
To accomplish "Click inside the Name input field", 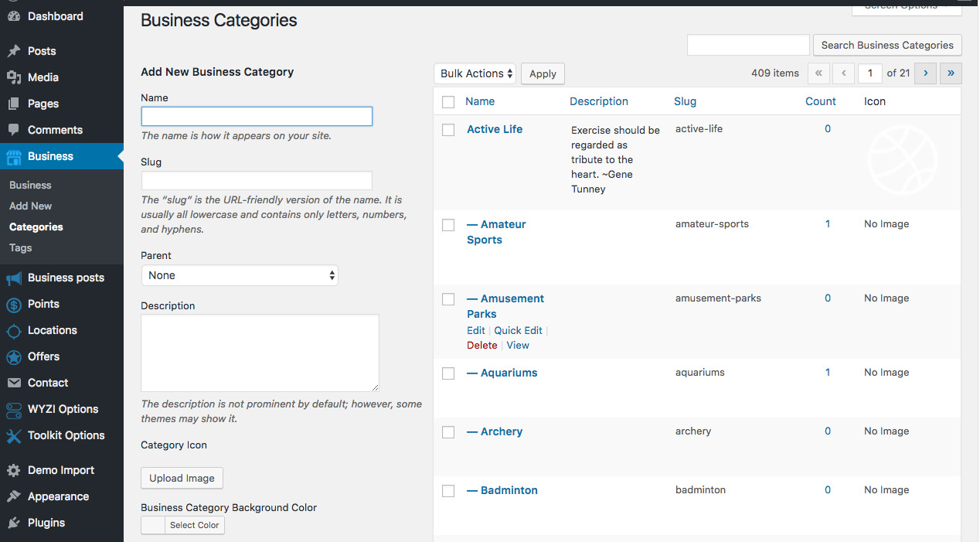I will [x=256, y=116].
